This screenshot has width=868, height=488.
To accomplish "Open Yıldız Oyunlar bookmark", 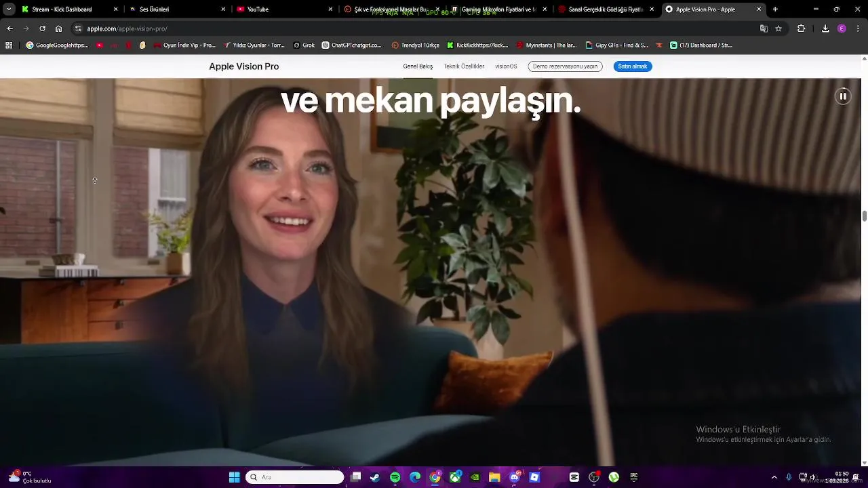I will pyautogui.click(x=255, y=45).
